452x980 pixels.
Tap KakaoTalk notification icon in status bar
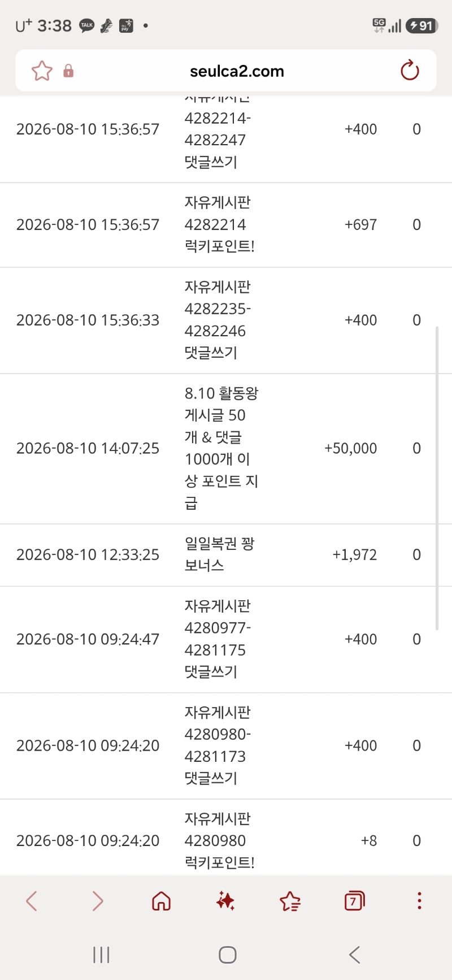coord(86,25)
